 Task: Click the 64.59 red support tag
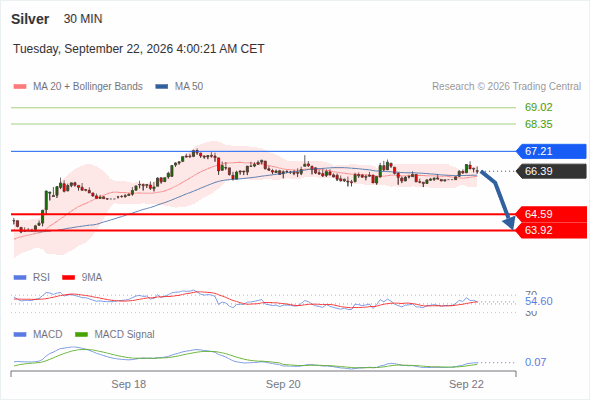551,214
